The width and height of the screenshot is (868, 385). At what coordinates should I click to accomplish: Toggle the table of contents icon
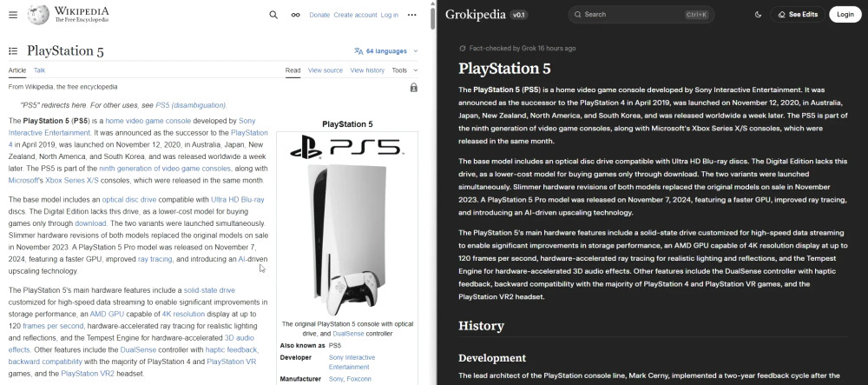click(14, 51)
